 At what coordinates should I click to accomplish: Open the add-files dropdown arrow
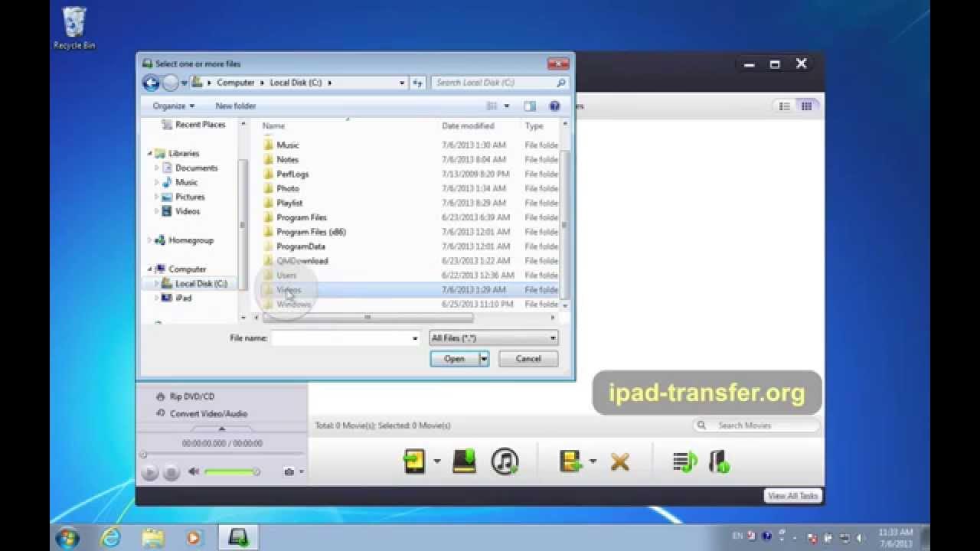point(593,461)
